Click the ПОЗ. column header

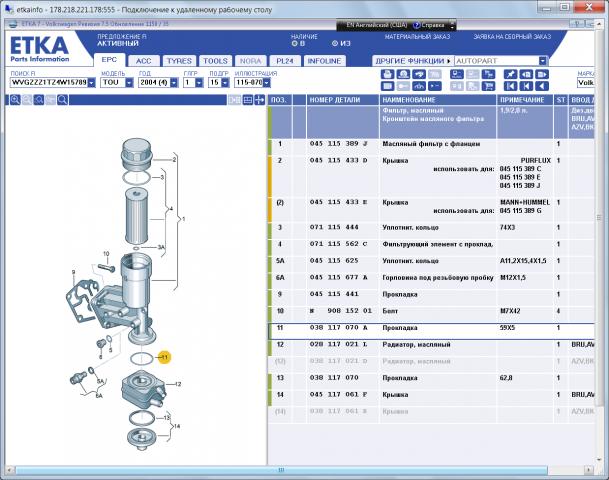(x=280, y=100)
